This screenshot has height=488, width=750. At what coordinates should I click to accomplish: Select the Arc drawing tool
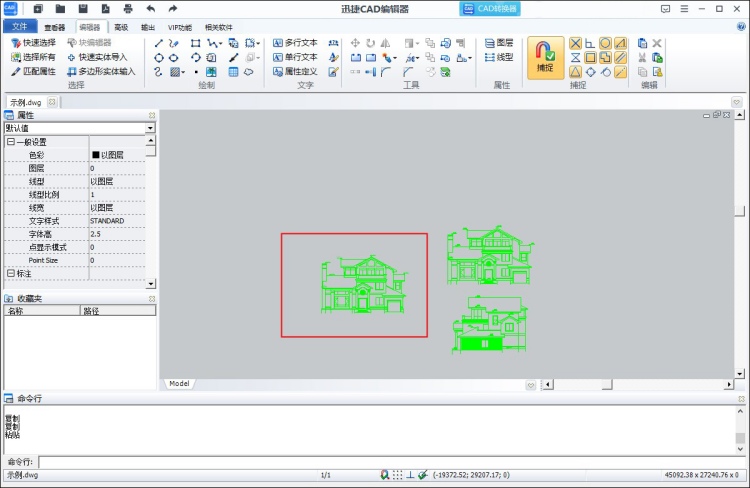coord(195,58)
